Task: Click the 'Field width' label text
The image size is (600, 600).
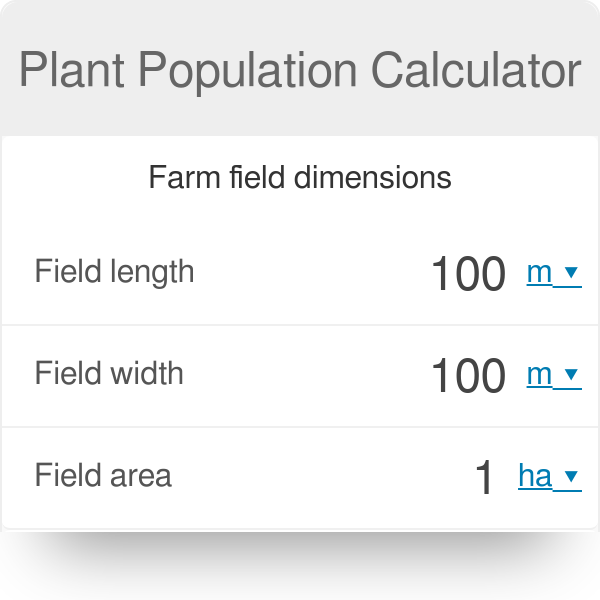Action: click(109, 373)
